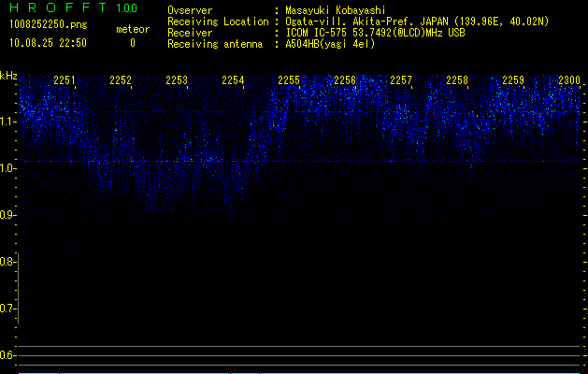Select the ICOM IC-575 53.7492 MHz USB text
This screenshot has height=374, width=588.
coord(375,33)
